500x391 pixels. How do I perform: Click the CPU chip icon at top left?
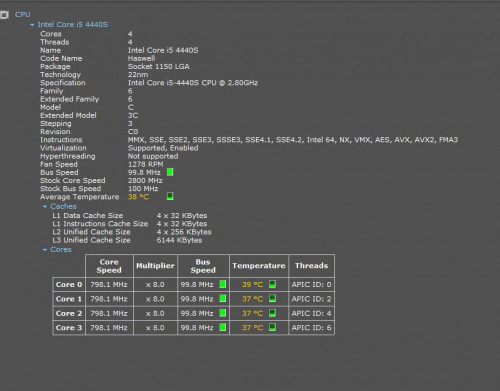tap(4, 15)
